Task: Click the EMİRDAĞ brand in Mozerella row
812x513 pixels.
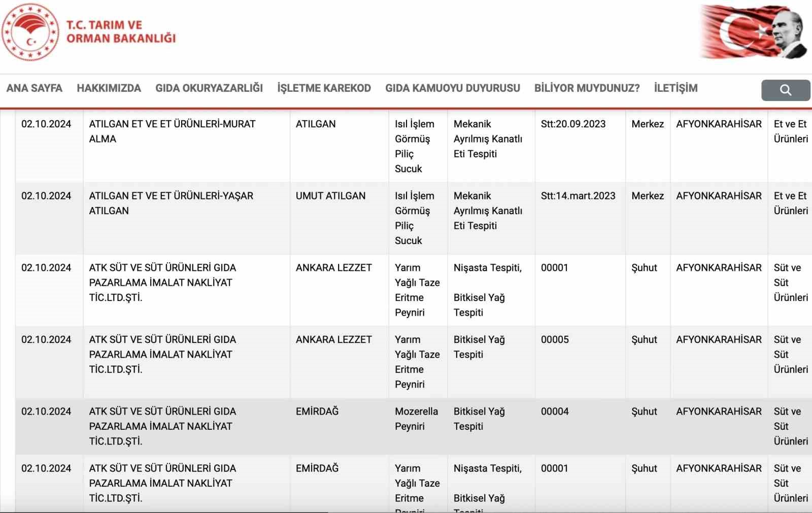Action: [317, 412]
